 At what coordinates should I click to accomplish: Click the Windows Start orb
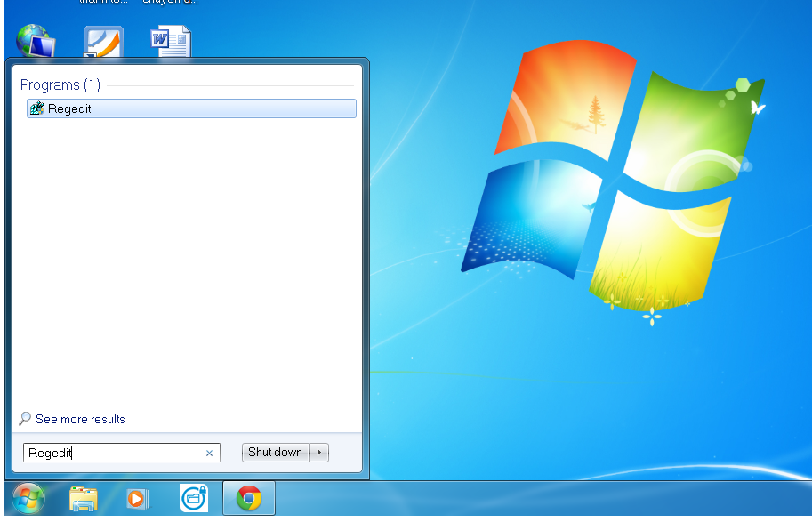tap(28, 499)
